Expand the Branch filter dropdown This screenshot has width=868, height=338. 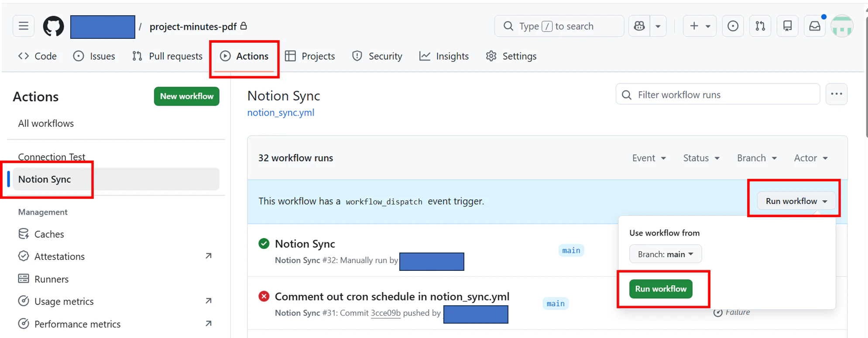point(757,158)
